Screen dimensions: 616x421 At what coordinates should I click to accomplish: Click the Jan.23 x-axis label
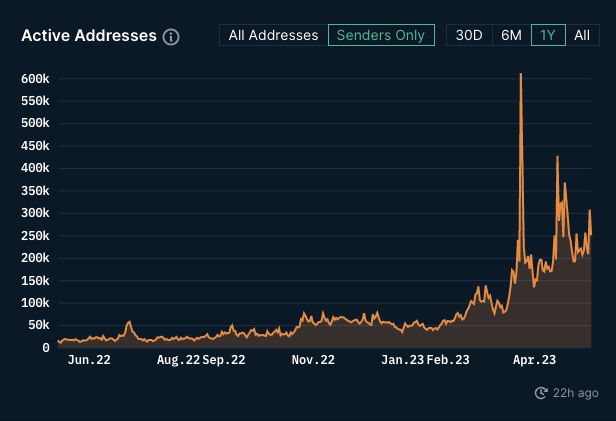[x=403, y=360]
